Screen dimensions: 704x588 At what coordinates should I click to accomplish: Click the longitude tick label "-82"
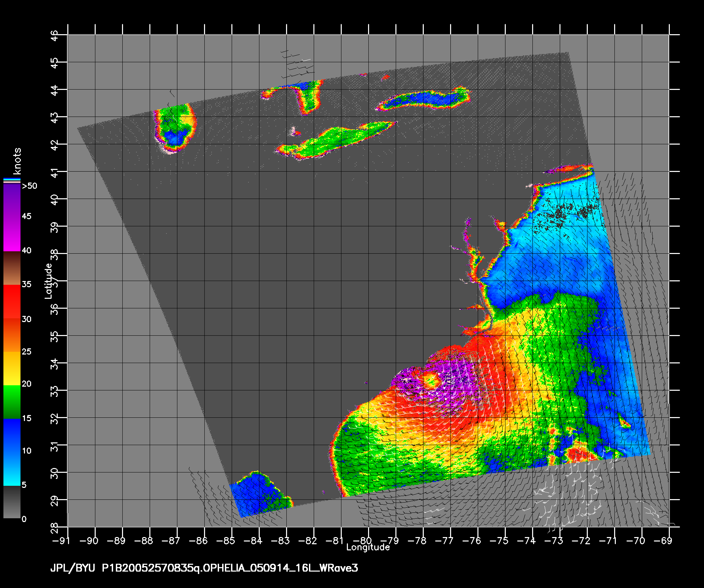[x=308, y=541]
